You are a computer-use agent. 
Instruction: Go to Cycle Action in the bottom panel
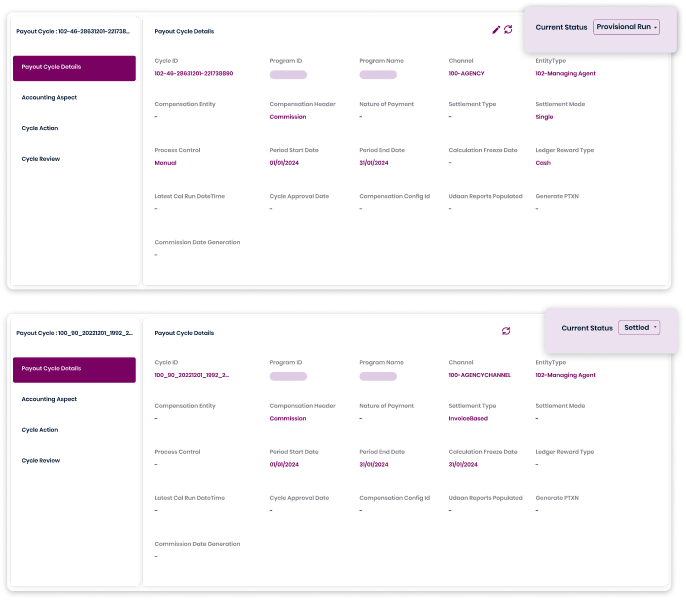click(40, 430)
